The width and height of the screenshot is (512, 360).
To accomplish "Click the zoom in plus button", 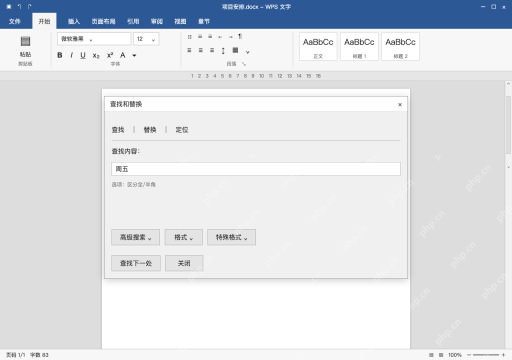I will tap(503, 355).
